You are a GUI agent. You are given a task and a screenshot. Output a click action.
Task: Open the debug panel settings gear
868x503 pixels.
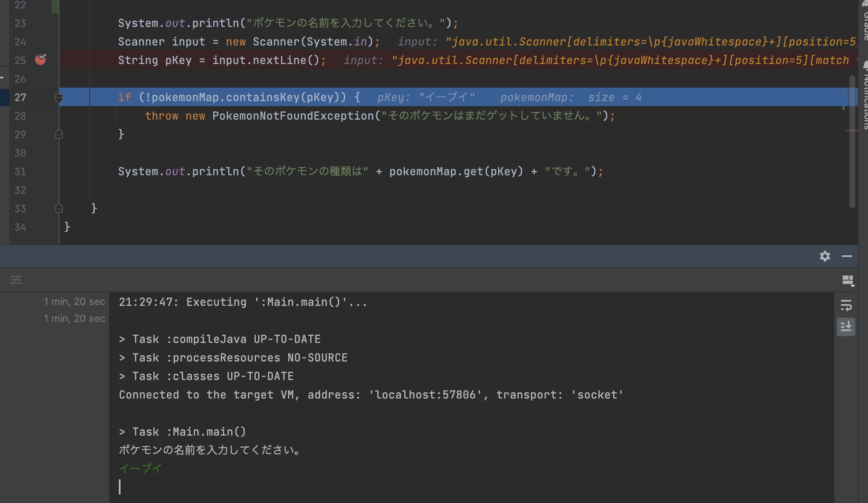click(x=825, y=256)
